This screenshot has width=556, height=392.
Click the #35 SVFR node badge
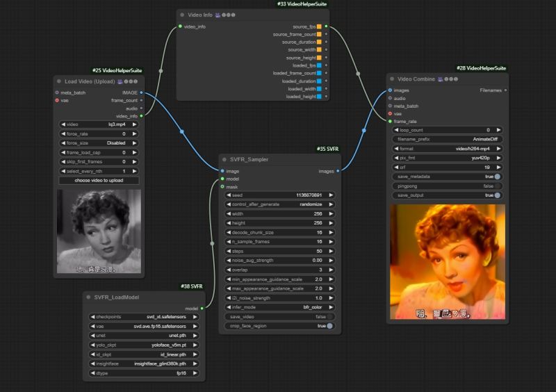pyautogui.click(x=327, y=149)
